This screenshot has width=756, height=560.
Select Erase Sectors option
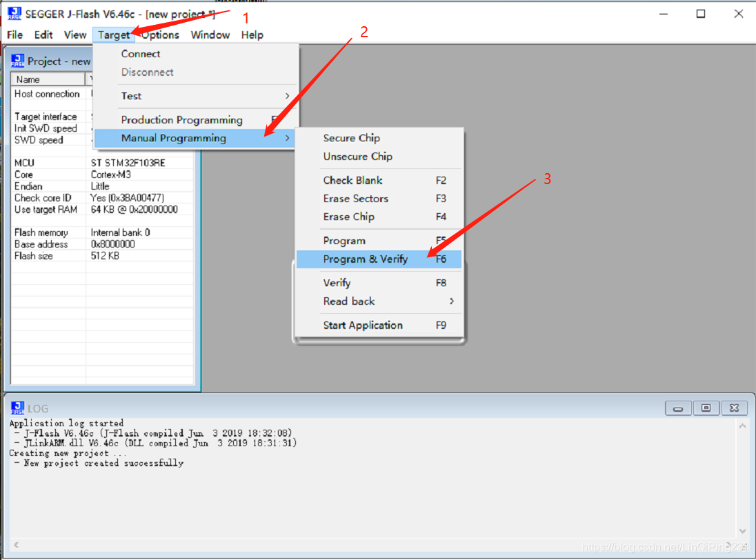tap(379, 199)
